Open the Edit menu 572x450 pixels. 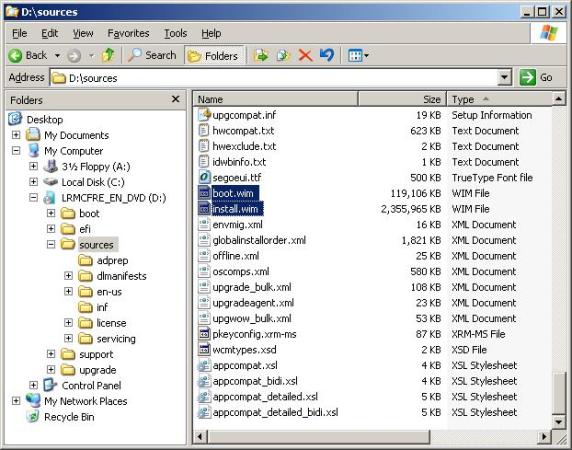click(50, 34)
